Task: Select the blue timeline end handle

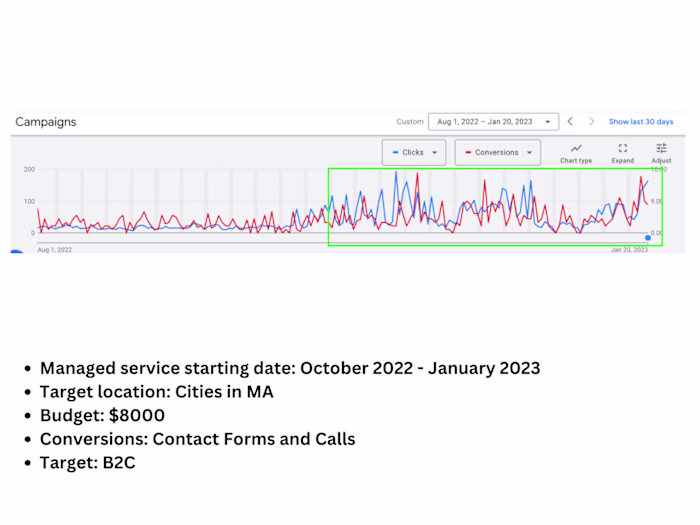Action: [x=648, y=238]
